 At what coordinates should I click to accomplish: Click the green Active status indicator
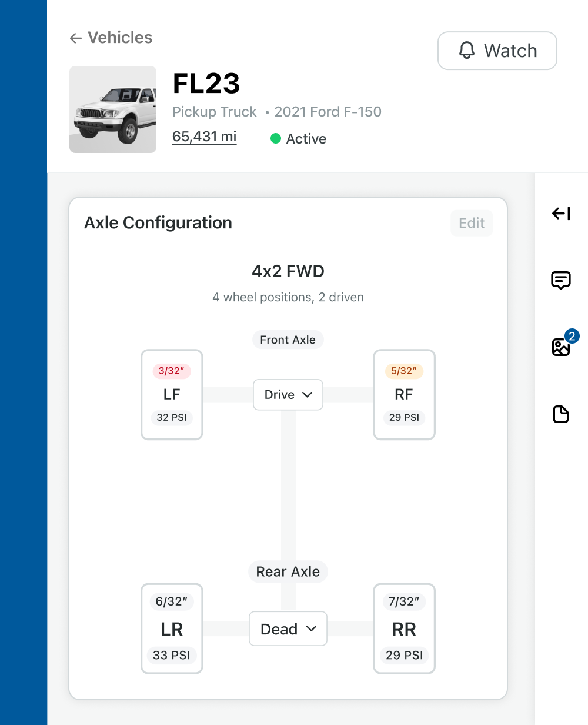[x=275, y=139]
